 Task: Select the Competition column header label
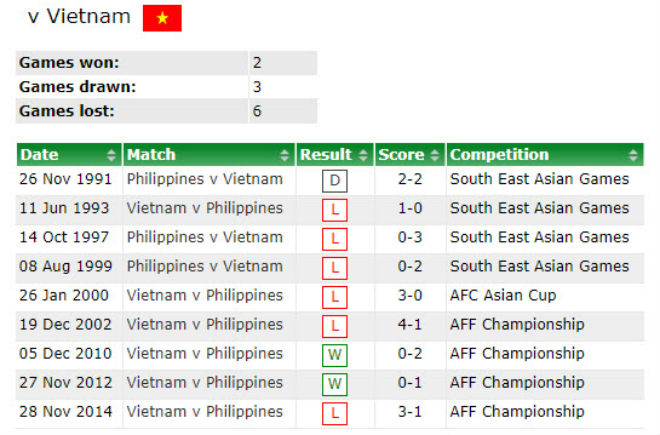[x=499, y=155]
